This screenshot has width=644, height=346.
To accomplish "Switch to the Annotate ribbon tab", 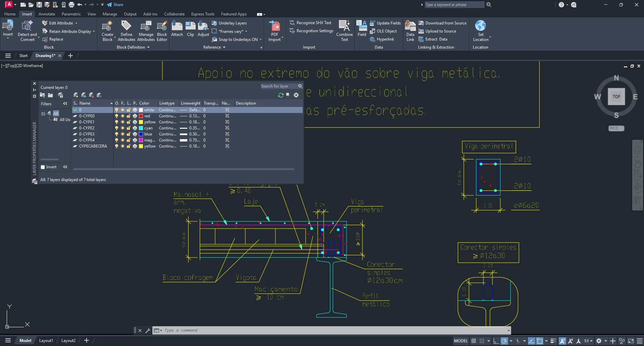I will (x=47, y=14).
